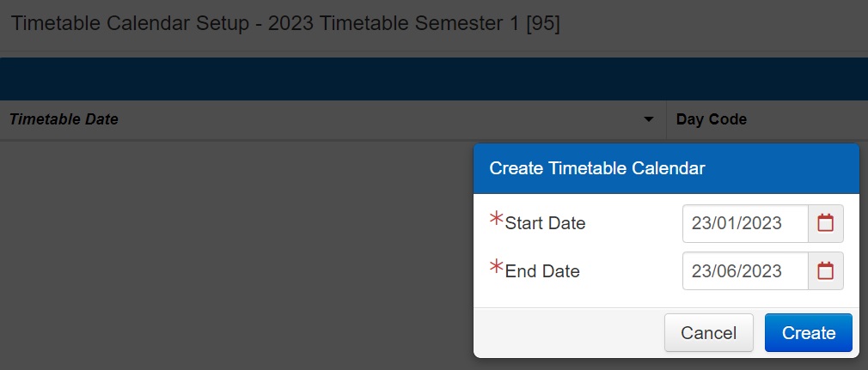This screenshot has height=370, width=868.
Task: Open the Start Date calendar picker
Action: pyautogui.click(x=826, y=223)
